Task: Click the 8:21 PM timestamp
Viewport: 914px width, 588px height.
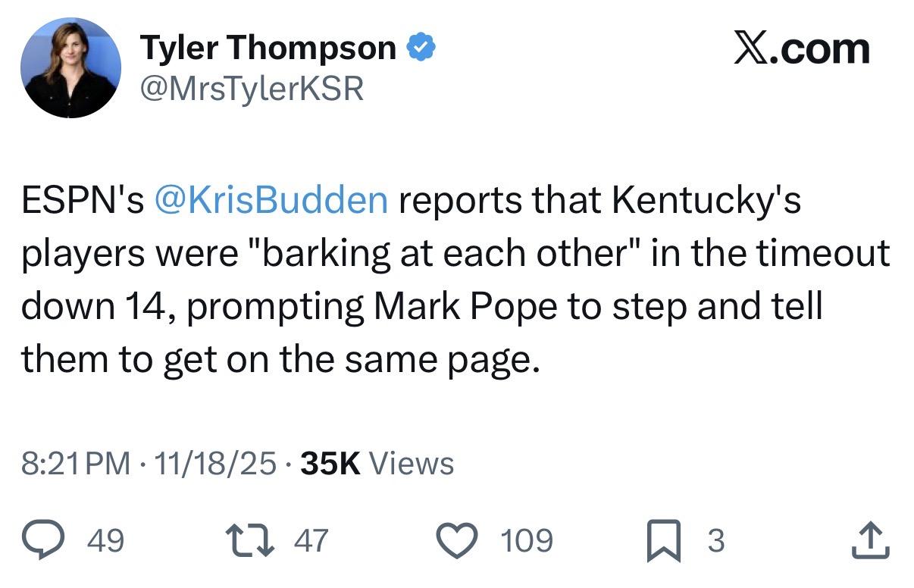Action: [x=75, y=464]
